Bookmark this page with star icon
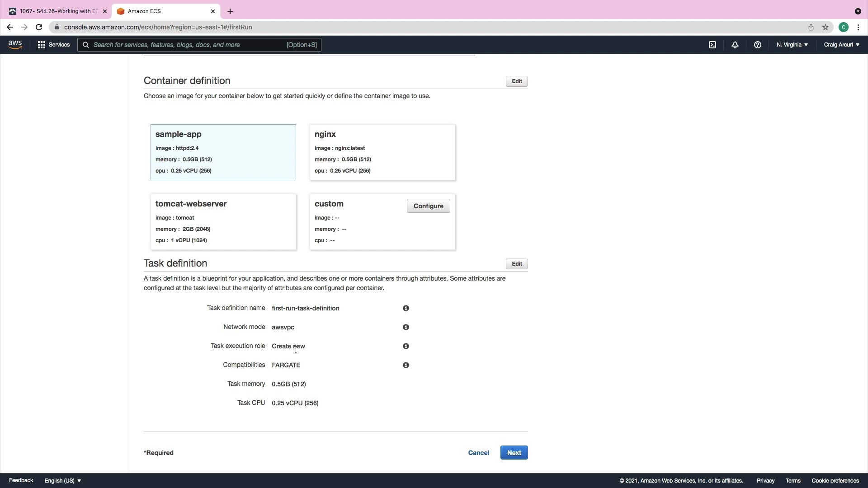868x488 pixels. (826, 27)
